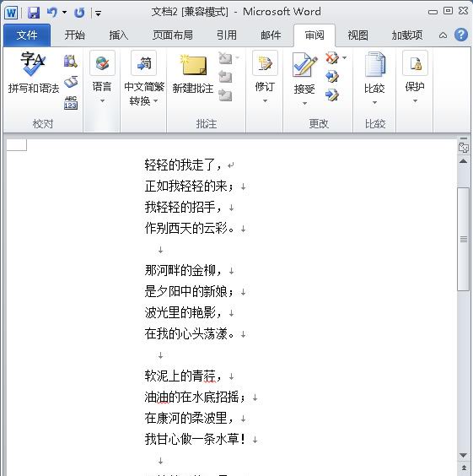Go to the previous change icon
This screenshot has height=476, width=473.
(331, 77)
